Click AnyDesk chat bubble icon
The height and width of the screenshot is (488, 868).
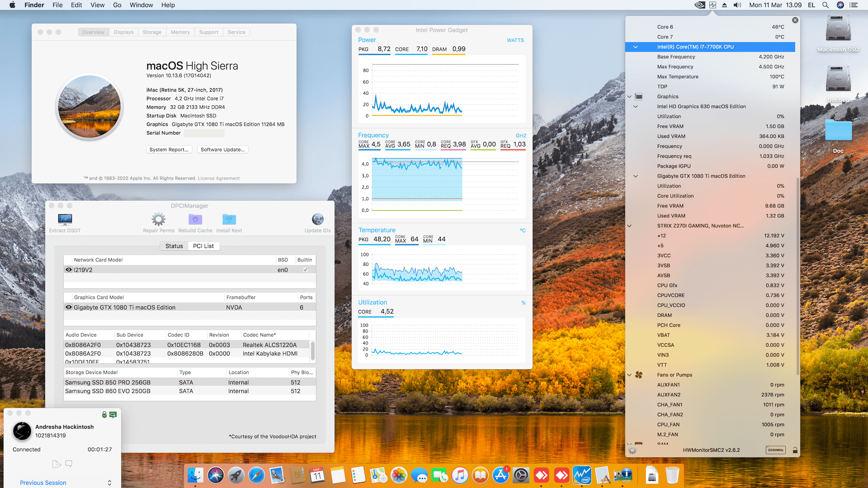(x=69, y=464)
